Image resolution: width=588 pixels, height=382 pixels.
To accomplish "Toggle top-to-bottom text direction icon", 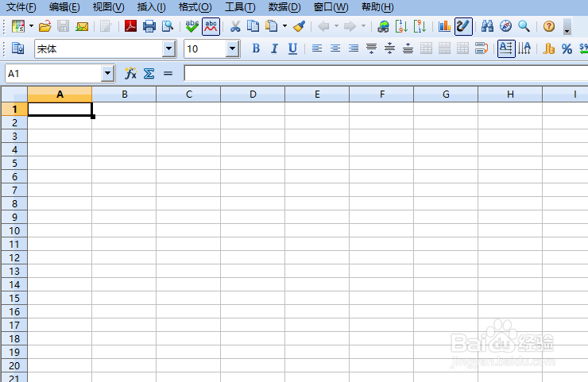I will pyautogui.click(x=524, y=48).
